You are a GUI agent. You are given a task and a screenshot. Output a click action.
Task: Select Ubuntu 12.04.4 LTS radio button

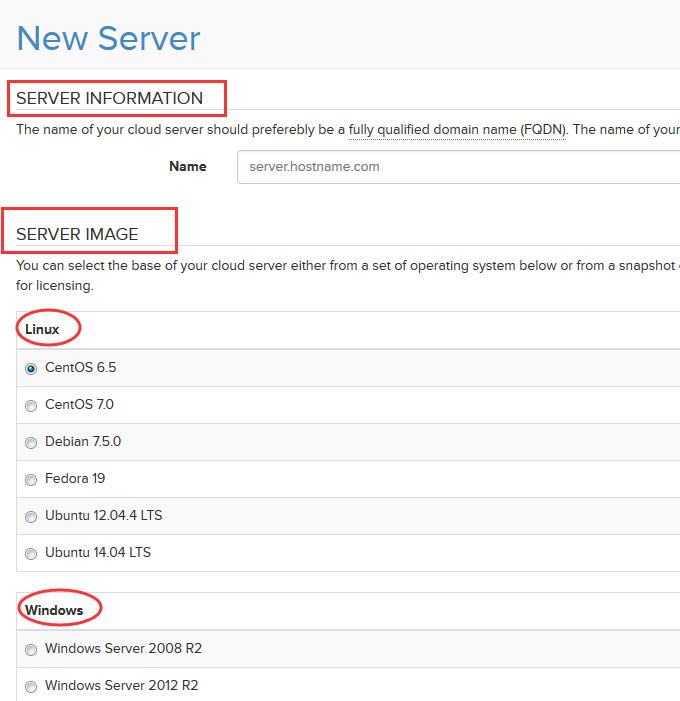pos(31,517)
